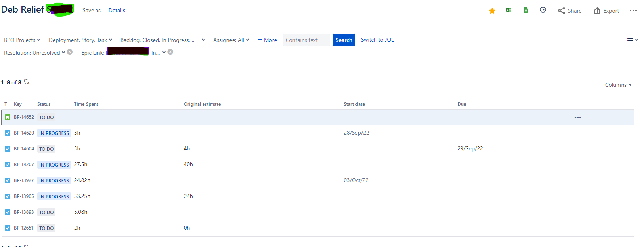Screen dimensions: 644x247
Task: Open filter Details
Action: point(117,11)
